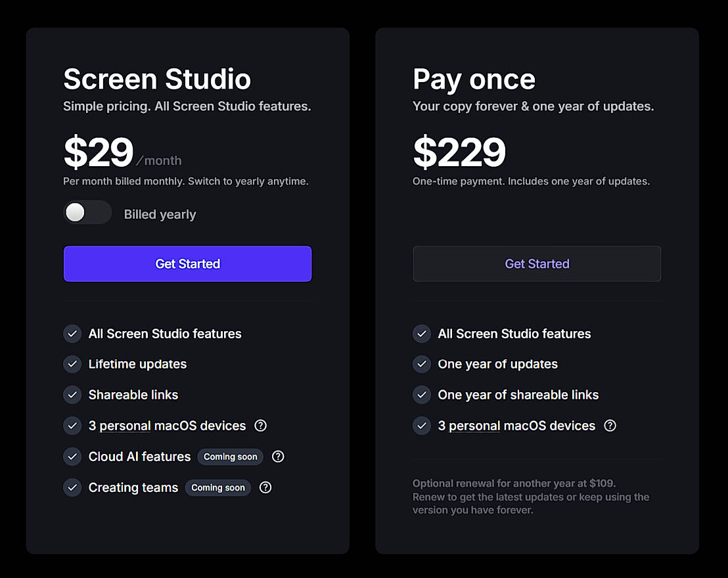This screenshot has width=728, height=578.
Task: Click the Pay once plan heading
Action: 474,79
